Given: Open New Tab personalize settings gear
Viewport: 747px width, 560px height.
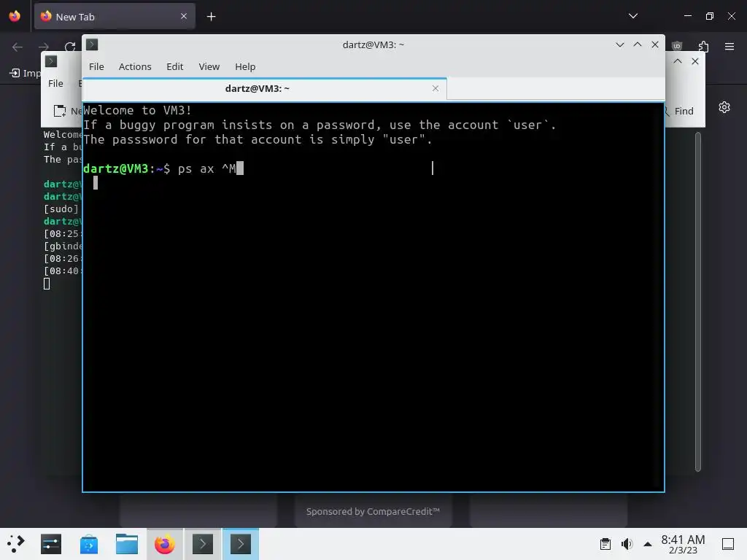Looking at the screenshot, I should click(x=724, y=107).
